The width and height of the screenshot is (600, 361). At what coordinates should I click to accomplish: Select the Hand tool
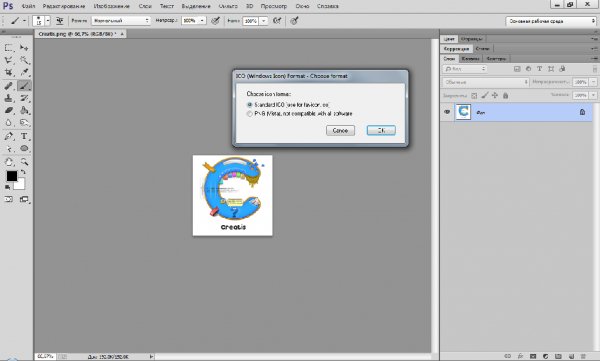coord(8,162)
